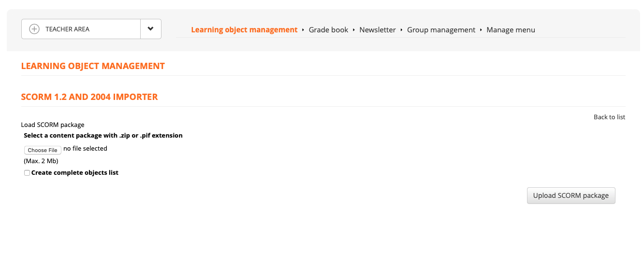
Task: Click the SCORM 1.2 and 2004 Importer heading
Action: pos(89,97)
